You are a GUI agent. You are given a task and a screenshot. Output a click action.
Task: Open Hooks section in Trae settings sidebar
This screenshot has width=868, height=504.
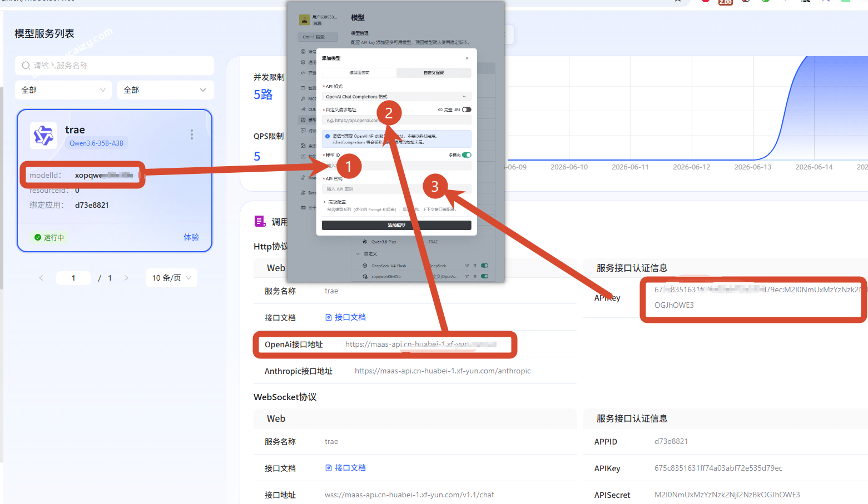click(309, 178)
